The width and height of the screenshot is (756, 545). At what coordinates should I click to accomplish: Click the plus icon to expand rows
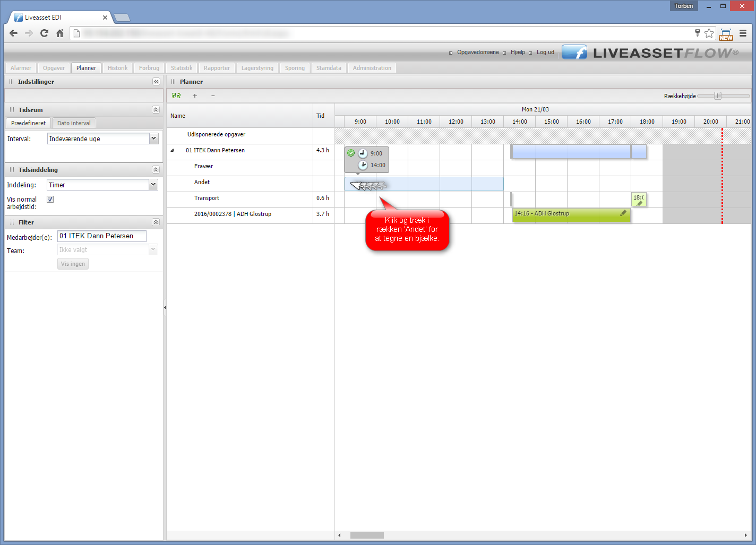(x=195, y=96)
